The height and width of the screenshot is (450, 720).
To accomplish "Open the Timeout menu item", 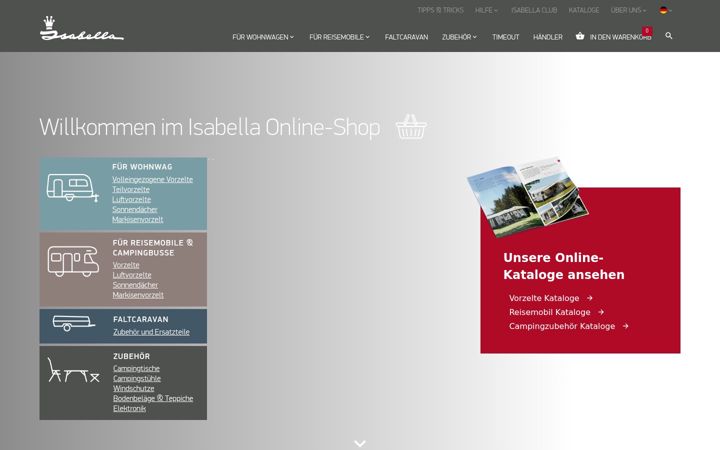I will (x=506, y=37).
